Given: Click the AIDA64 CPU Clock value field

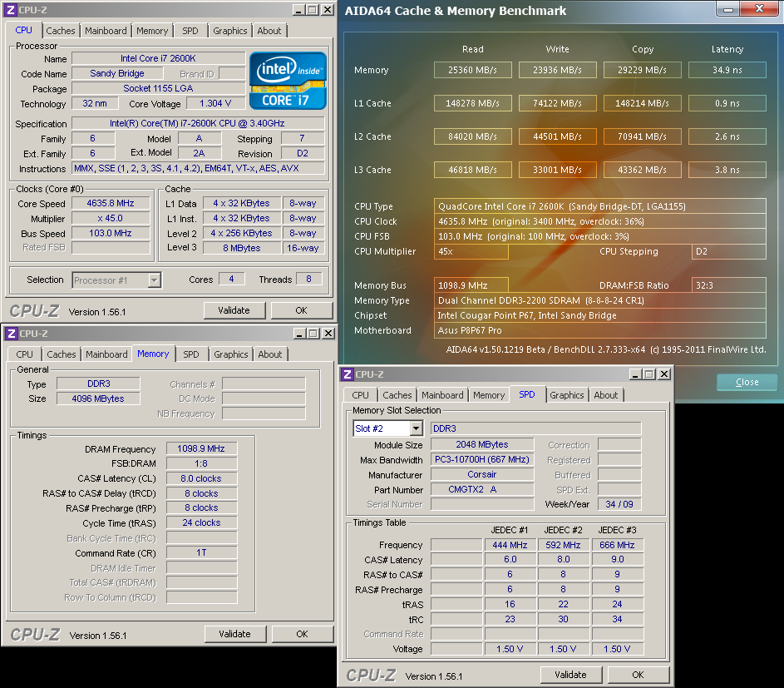Looking at the screenshot, I should (600, 221).
